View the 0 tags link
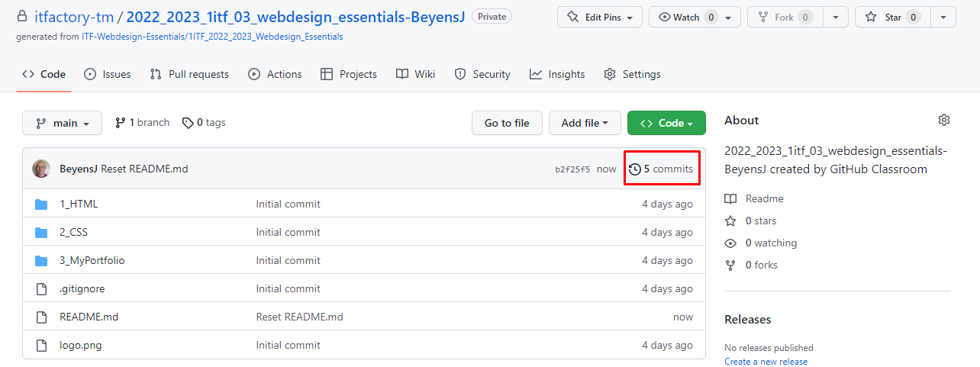980x367 pixels. [x=204, y=122]
